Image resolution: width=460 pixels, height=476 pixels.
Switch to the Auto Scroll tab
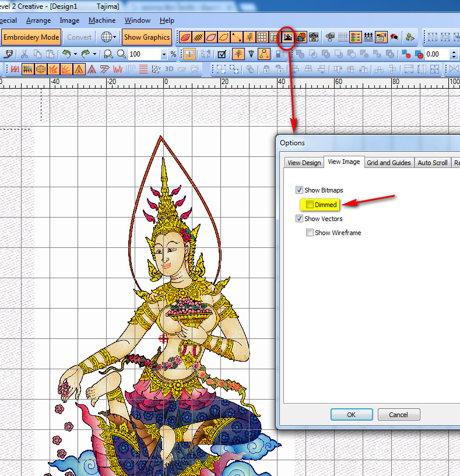[x=433, y=163]
